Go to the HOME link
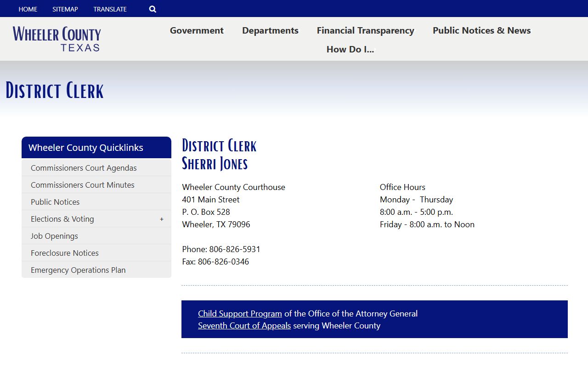588x368 pixels. pyautogui.click(x=28, y=9)
